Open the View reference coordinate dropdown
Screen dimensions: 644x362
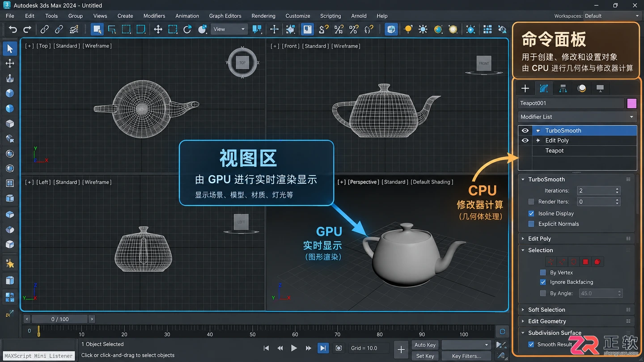coord(229,29)
